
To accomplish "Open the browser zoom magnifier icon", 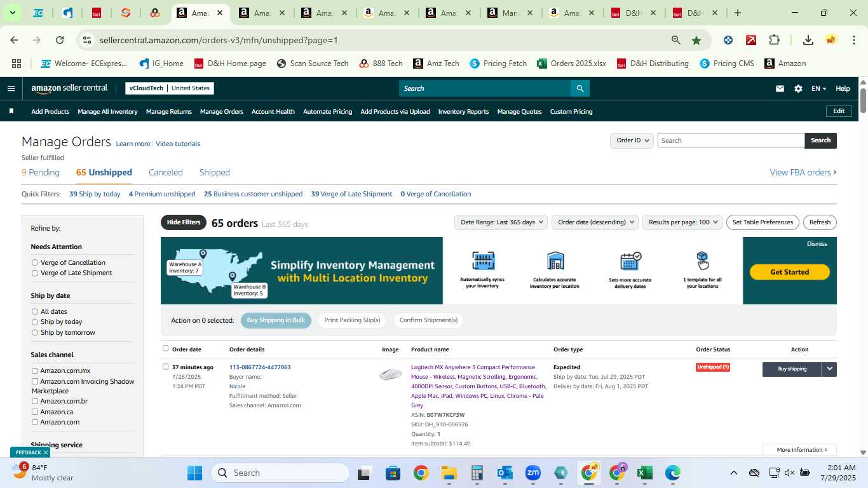I will click(x=676, y=40).
